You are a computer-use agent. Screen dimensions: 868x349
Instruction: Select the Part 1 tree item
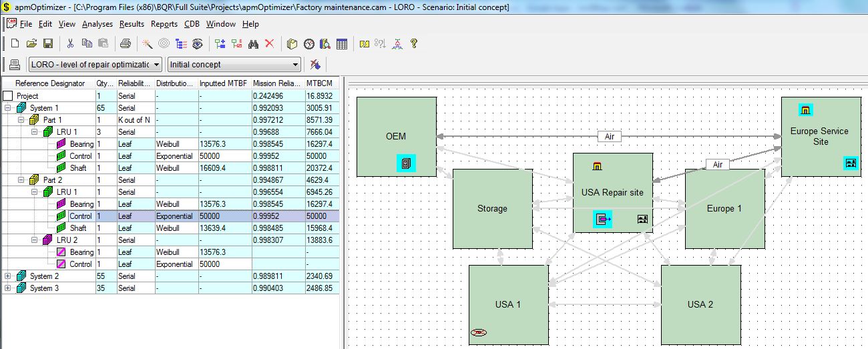click(x=52, y=119)
